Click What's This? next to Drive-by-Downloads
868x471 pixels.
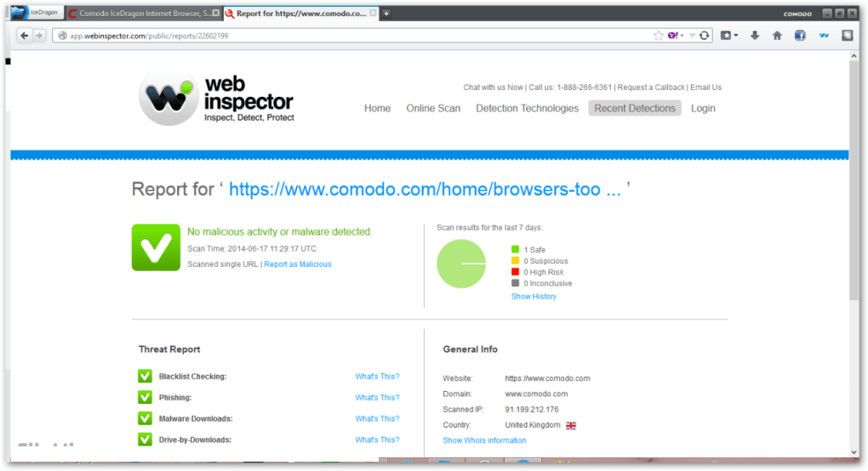pyautogui.click(x=377, y=440)
